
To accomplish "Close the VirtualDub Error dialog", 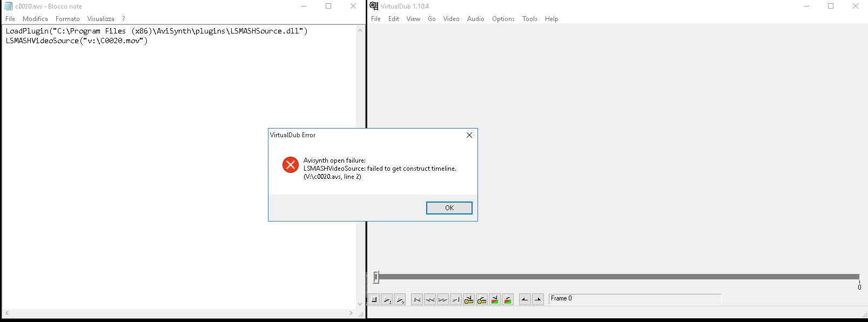I will pos(469,135).
